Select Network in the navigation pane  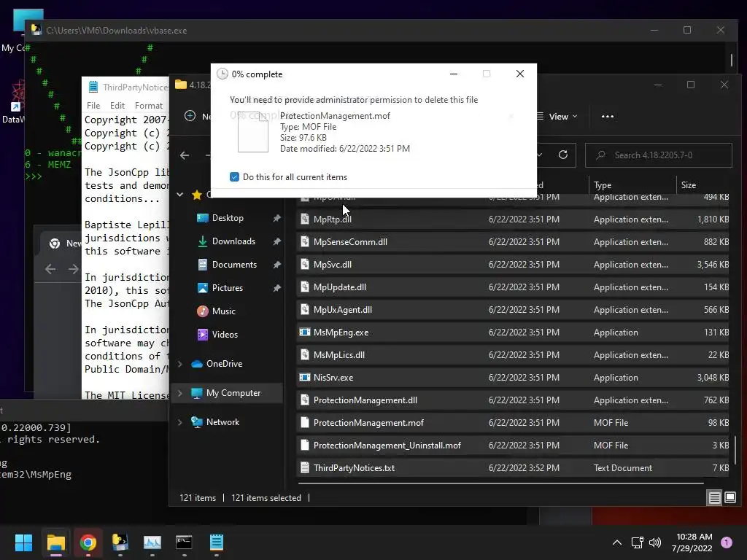[x=222, y=422]
